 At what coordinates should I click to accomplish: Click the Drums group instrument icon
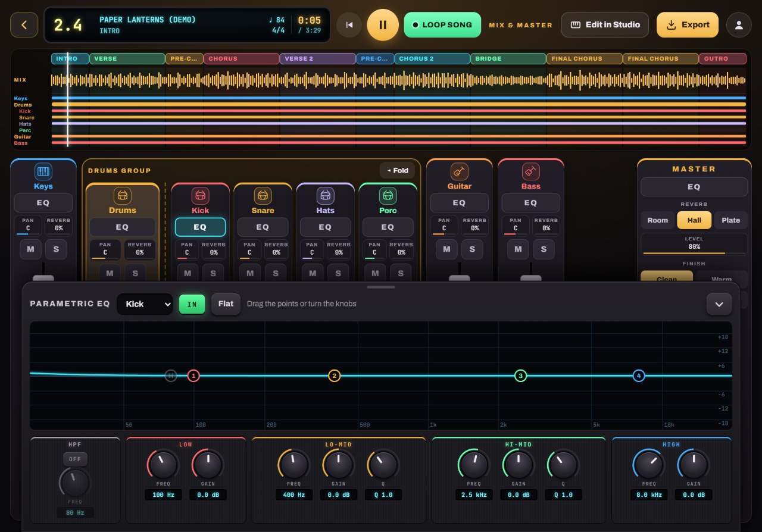click(x=122, y=196)
